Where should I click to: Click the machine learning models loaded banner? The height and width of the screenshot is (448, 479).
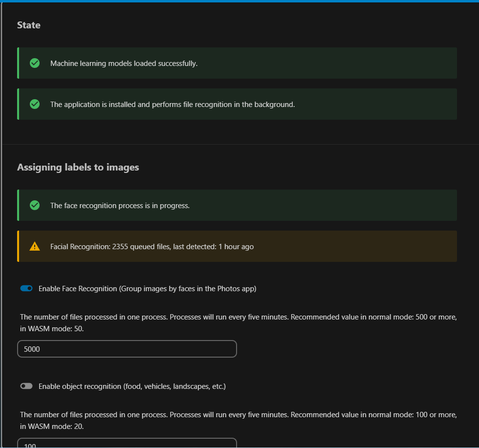pyautogui.click(x=237, y=63)
